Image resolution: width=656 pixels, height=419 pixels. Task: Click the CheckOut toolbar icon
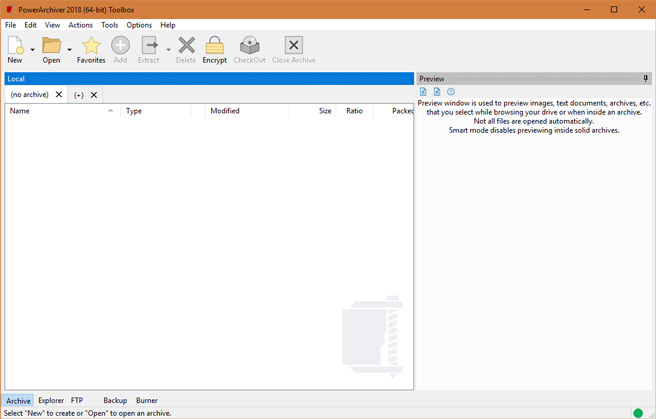[x=249, y=46]
